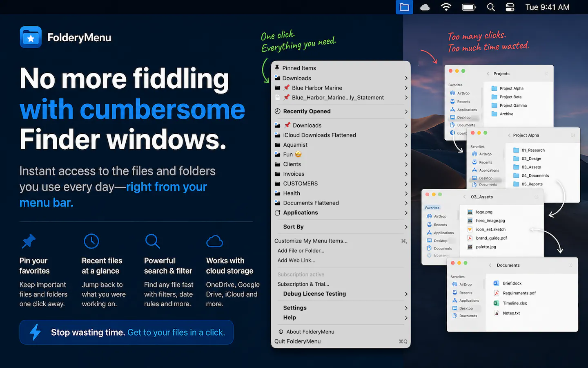Click the info icon beside About FolderyMenu
Screen dimensions: 588x368
coord(281,332)
